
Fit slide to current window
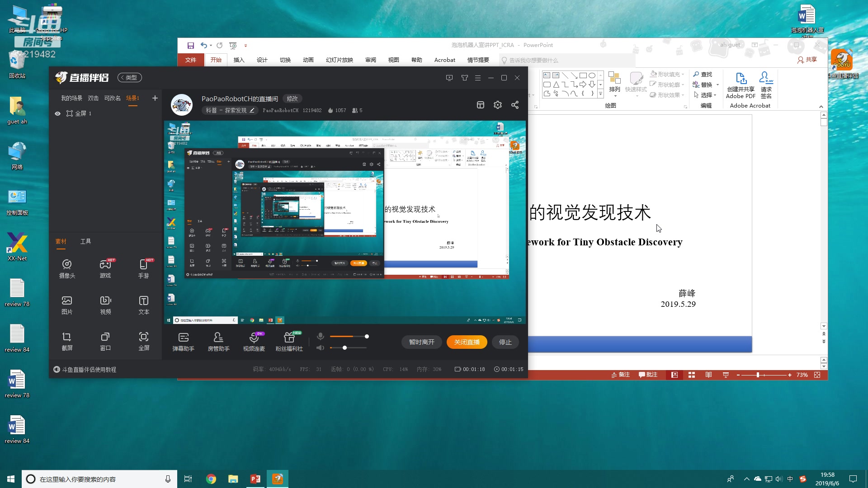click(817, 375)
